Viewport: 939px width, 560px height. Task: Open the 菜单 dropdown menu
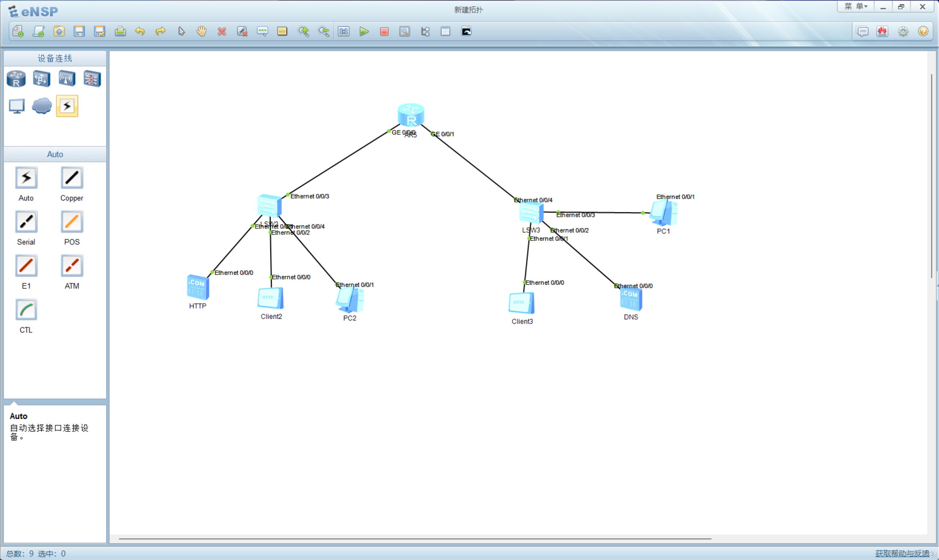(x=856, y=6)
